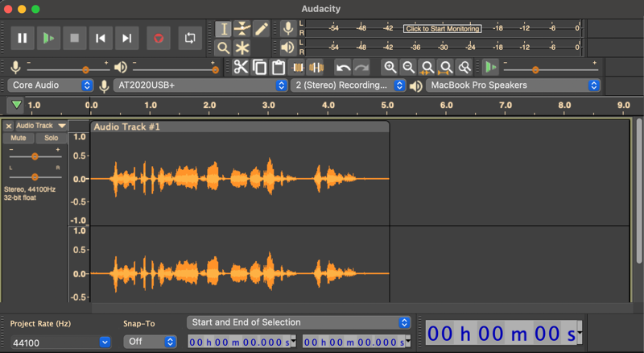Select the Selection (I-beam) tool
644x353 pixels.
224,29
